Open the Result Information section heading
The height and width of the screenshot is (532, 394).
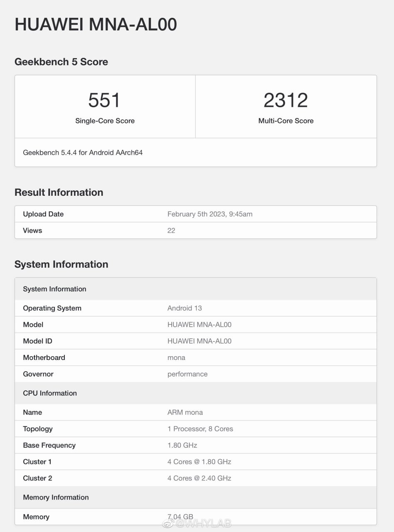59,192
